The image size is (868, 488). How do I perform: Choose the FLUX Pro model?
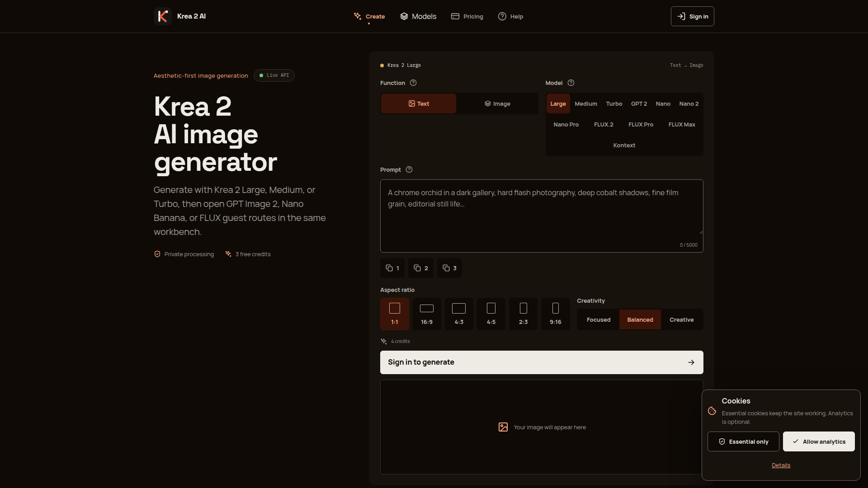click(641, 124)
